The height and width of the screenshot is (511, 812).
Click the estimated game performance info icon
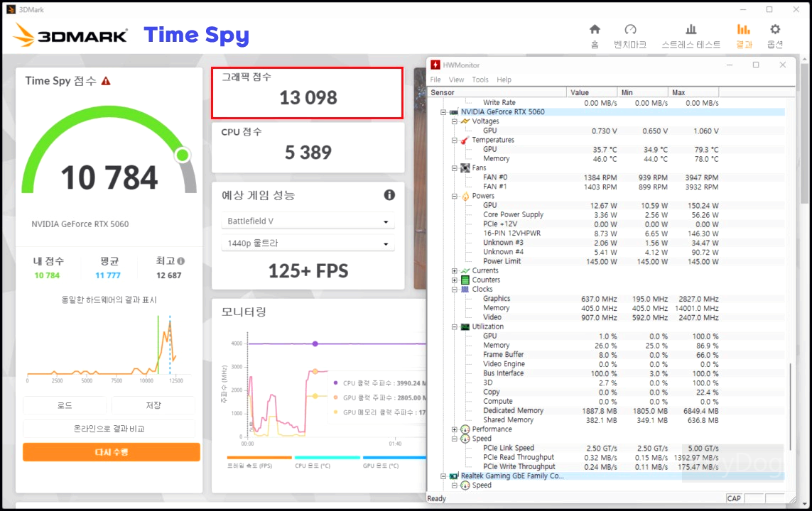[x=389, y=194]
